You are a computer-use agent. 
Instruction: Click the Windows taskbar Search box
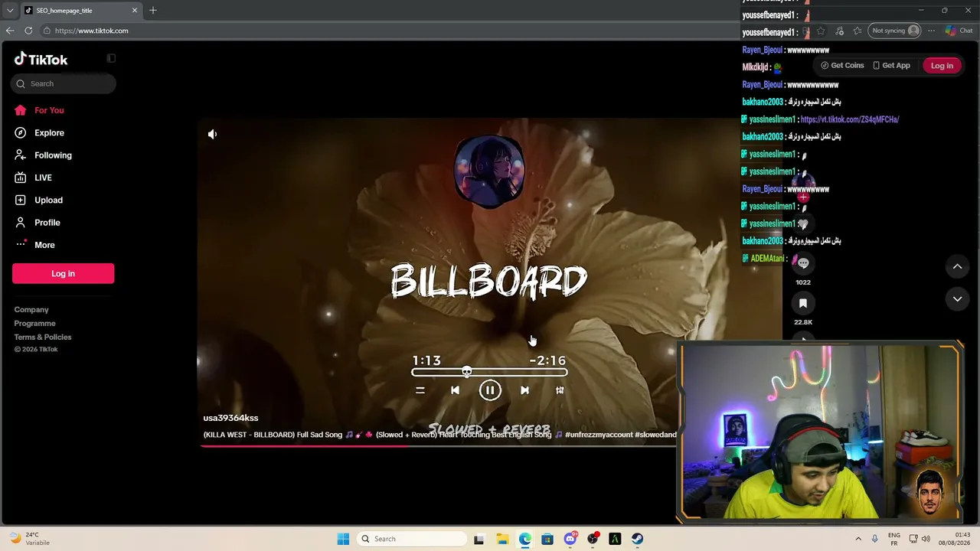tap(412, 539)
